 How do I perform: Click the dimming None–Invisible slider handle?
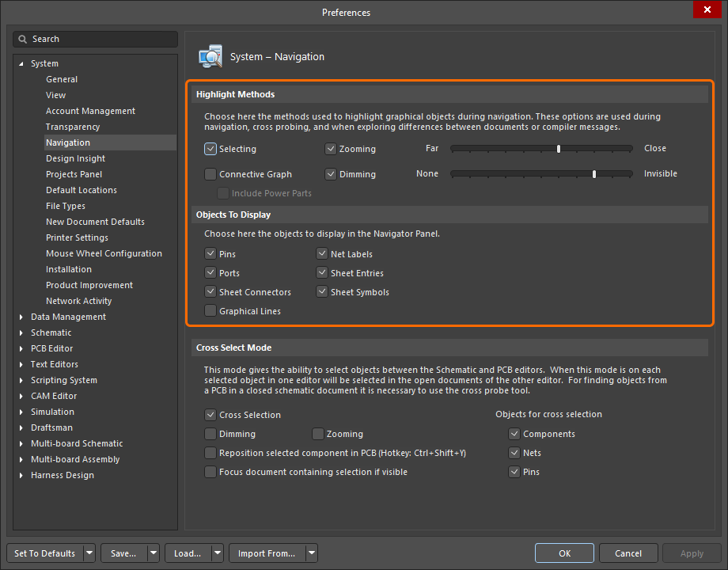[x=594, y=173]
